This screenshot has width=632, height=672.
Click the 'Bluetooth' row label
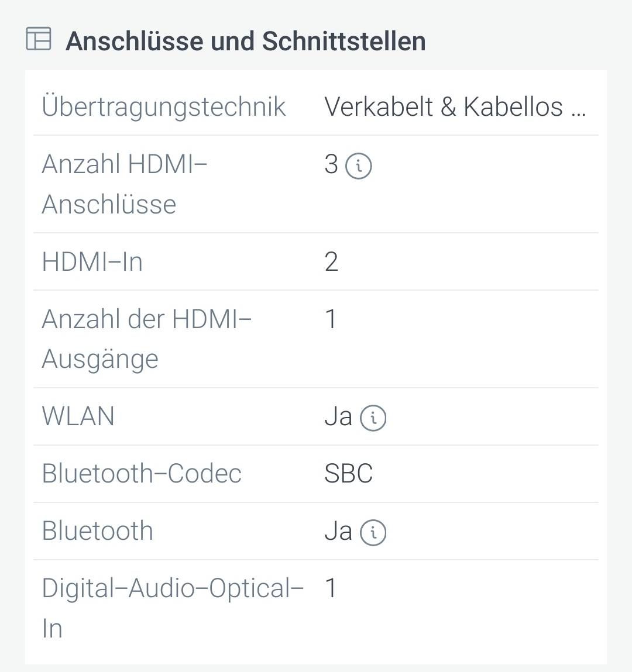(98, 532)
